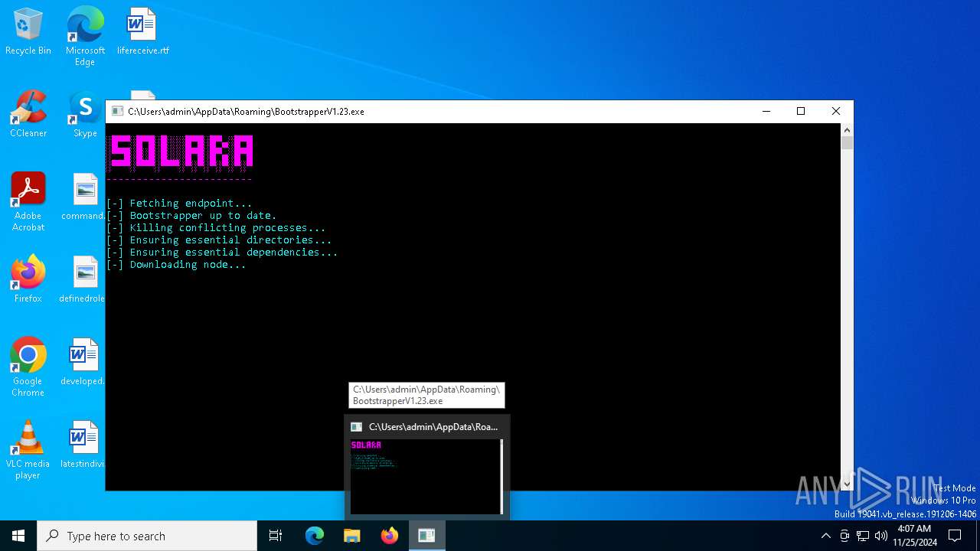This screenshot has width=980, height=551.
Task: Launch Microsoft Edge from desktop shortcut
Action: point(85,36)
